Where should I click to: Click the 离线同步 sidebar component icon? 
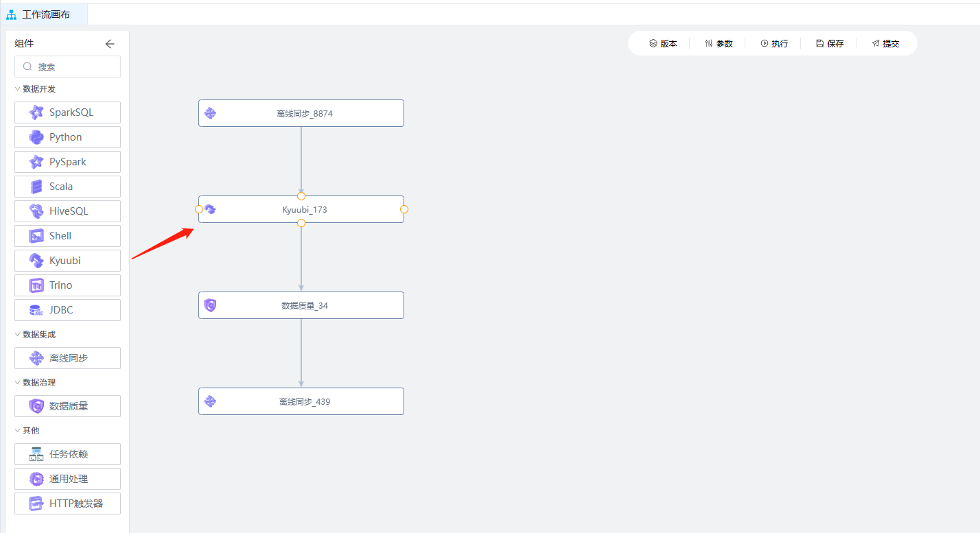pos(36,358)
